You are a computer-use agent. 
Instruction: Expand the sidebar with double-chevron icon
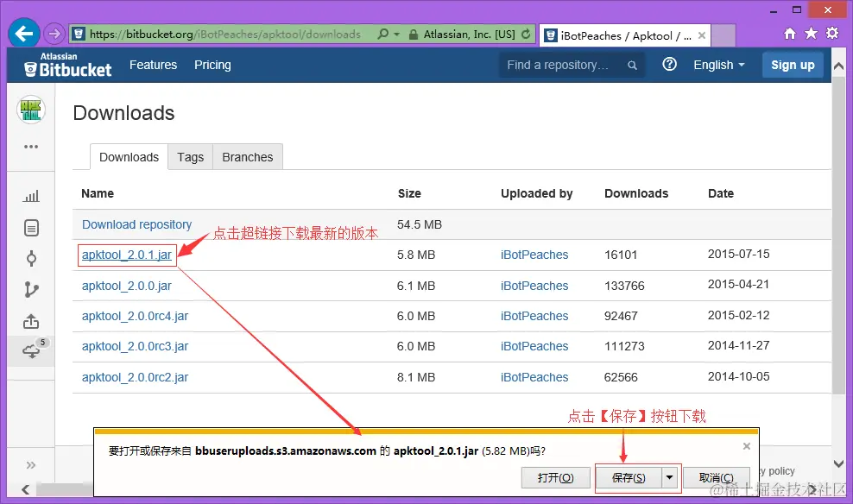pyautogui.click(x=31, y=465)
